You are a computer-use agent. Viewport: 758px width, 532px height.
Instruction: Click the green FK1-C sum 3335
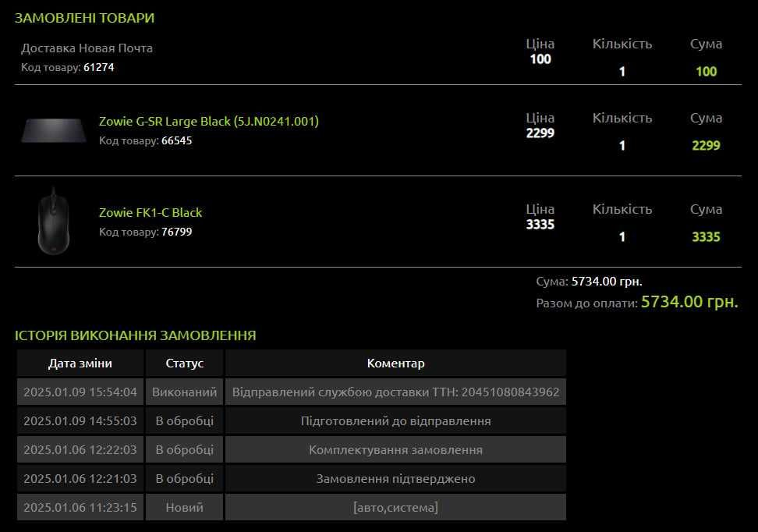(x=707, y=237)
